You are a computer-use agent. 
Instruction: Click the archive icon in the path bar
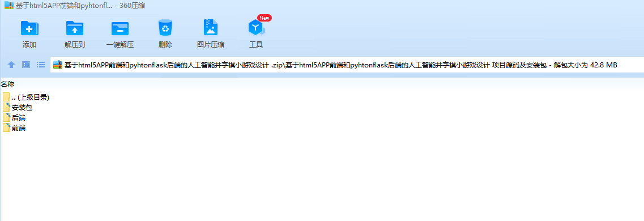(58, 65)
